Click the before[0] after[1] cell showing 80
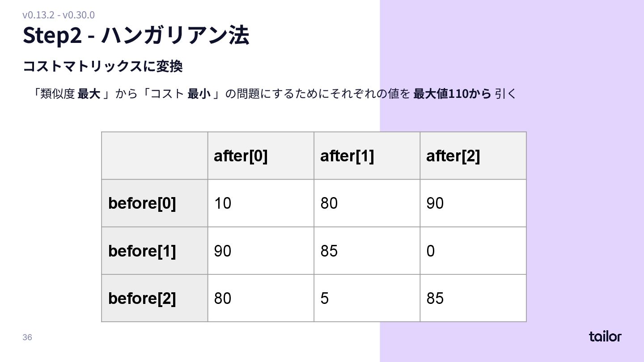Viewport: 644px width, 362px height. (x=367, y=203)
